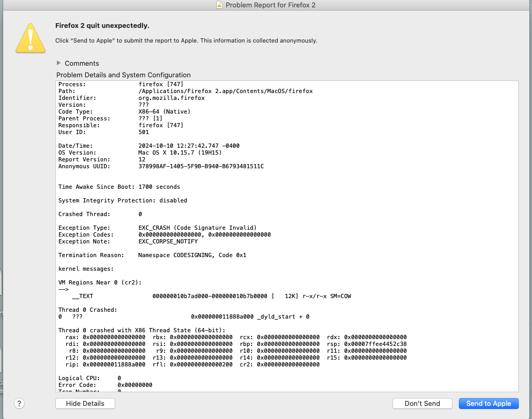Screen dimensions: 532x419
Task: Click the 'User ID: 501' line
Action: point(104,132)
